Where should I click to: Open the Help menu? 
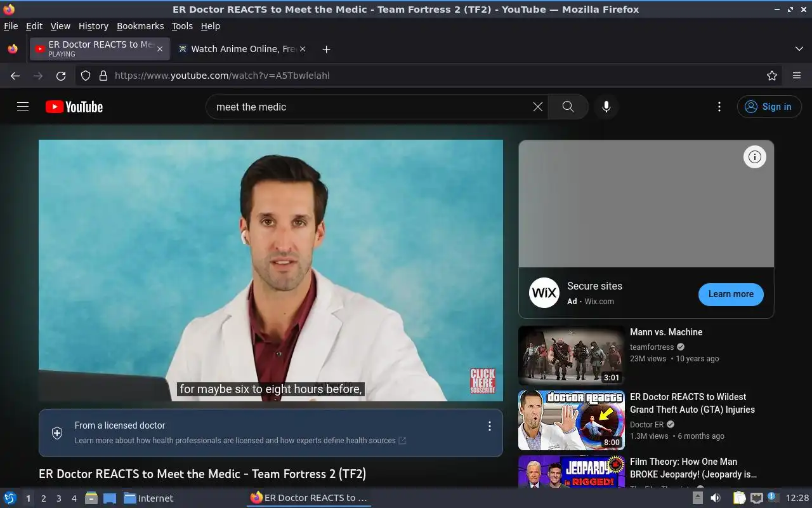tap(210, 26)
